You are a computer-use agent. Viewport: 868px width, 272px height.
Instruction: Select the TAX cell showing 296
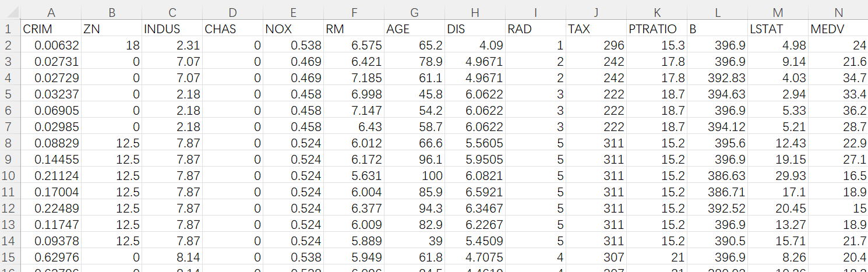(x=596, y=45)
